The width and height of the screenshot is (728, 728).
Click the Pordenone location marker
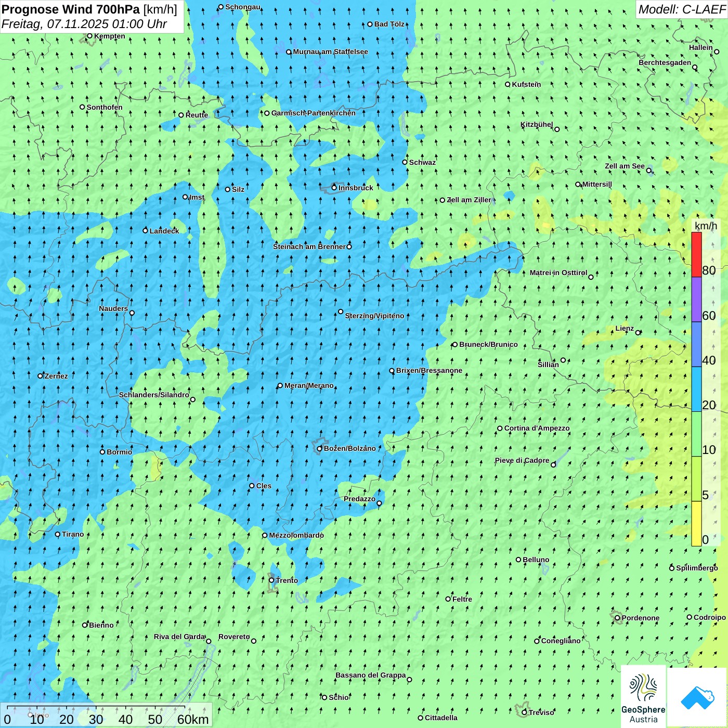(617, 618)
